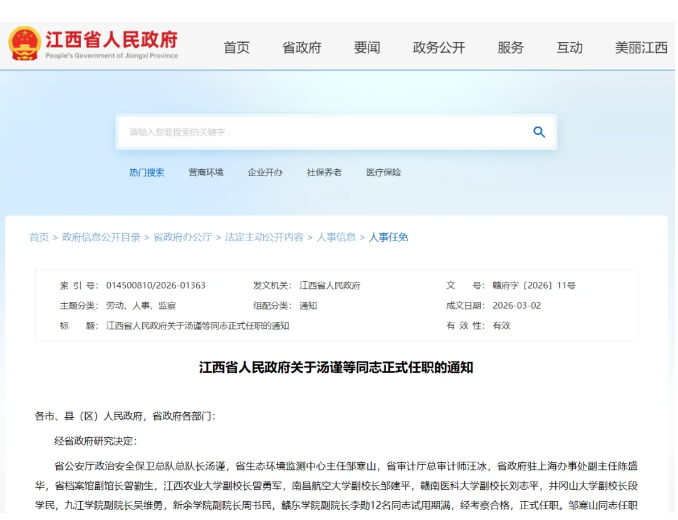Click the national emblem logo icon
Screen dimensions: 678x520
click(x=25, y=44)
